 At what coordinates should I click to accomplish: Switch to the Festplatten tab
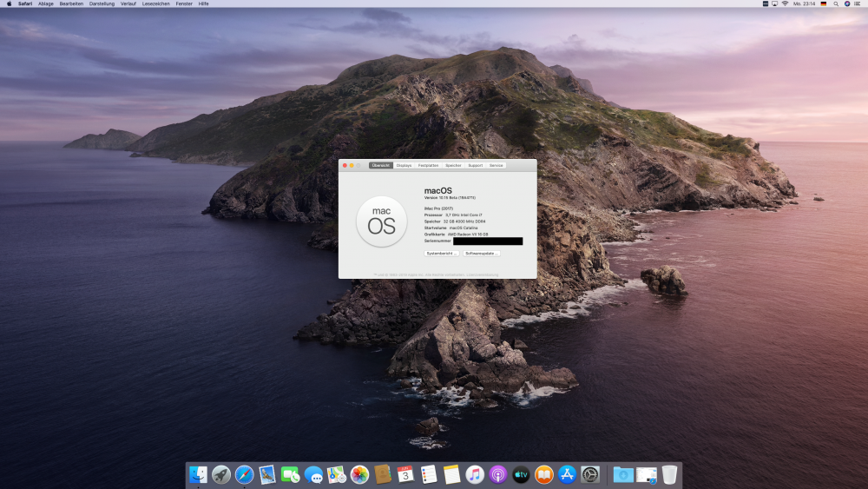(x=429, y=165)
